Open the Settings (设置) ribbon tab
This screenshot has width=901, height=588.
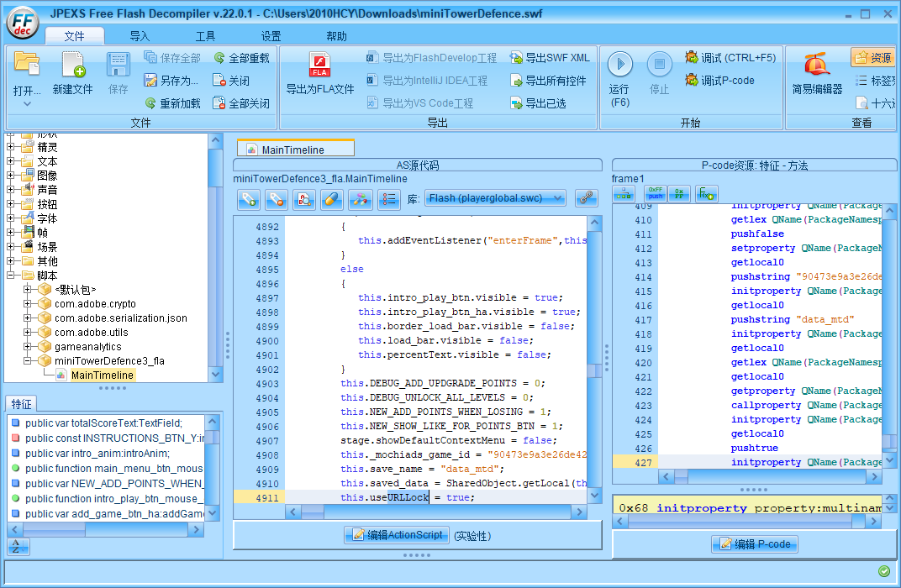pos(271,36)
